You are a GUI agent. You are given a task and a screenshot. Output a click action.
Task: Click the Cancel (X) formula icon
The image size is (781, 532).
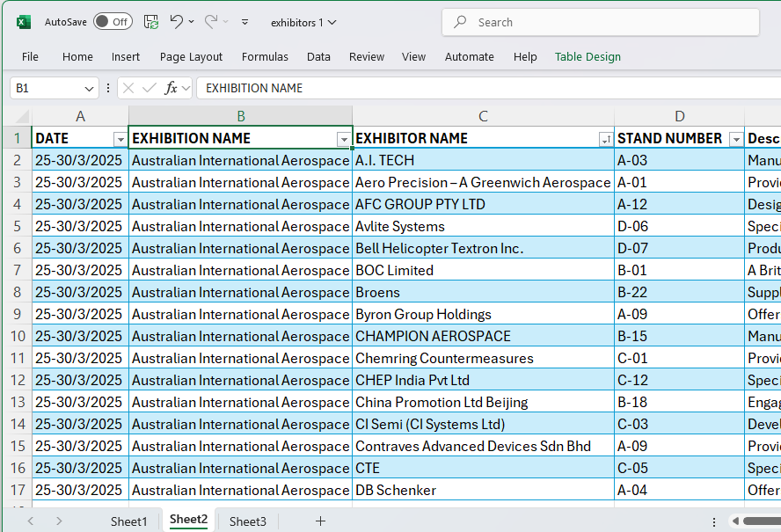128,88
